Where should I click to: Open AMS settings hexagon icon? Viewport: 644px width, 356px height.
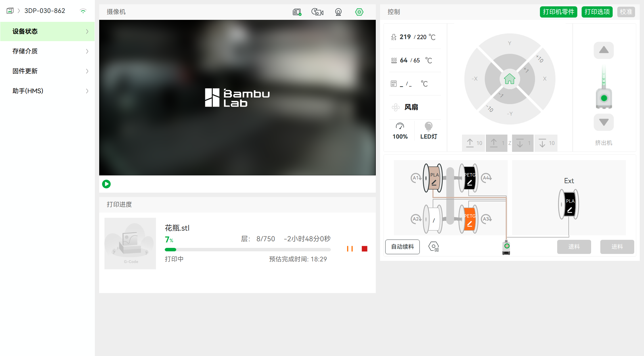pos(434,246)
